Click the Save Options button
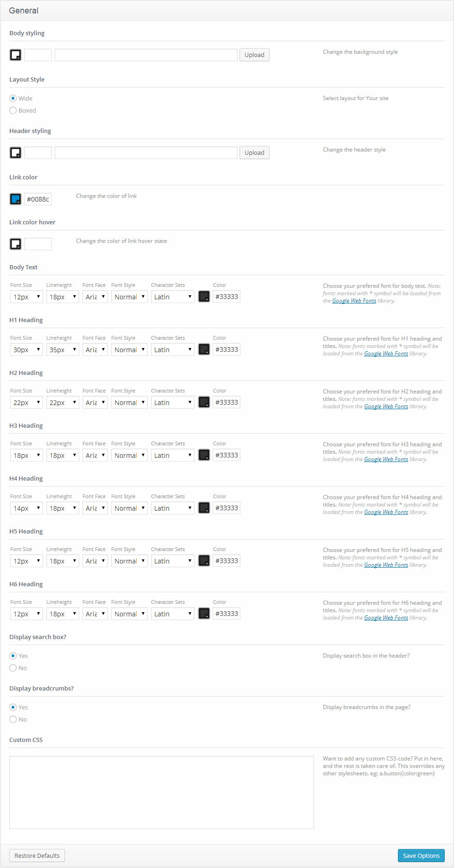 coord(421,855)
